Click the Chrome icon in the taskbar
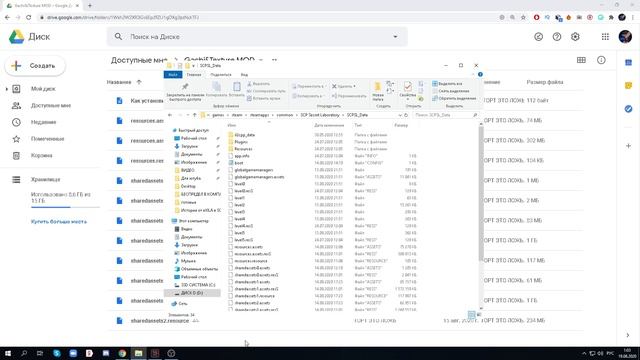Image resolution: width=640 pixels, height=360 pixels. pos(122,353)
